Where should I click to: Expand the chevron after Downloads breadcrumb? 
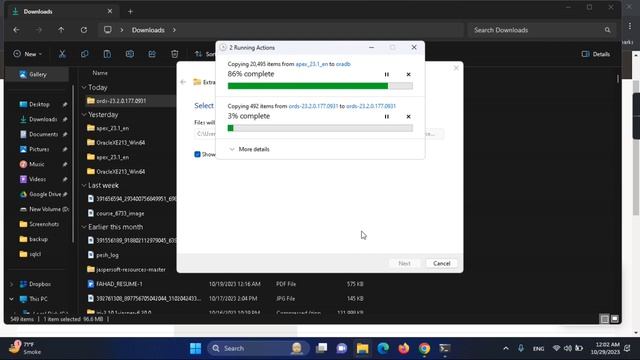pos(174,30)
